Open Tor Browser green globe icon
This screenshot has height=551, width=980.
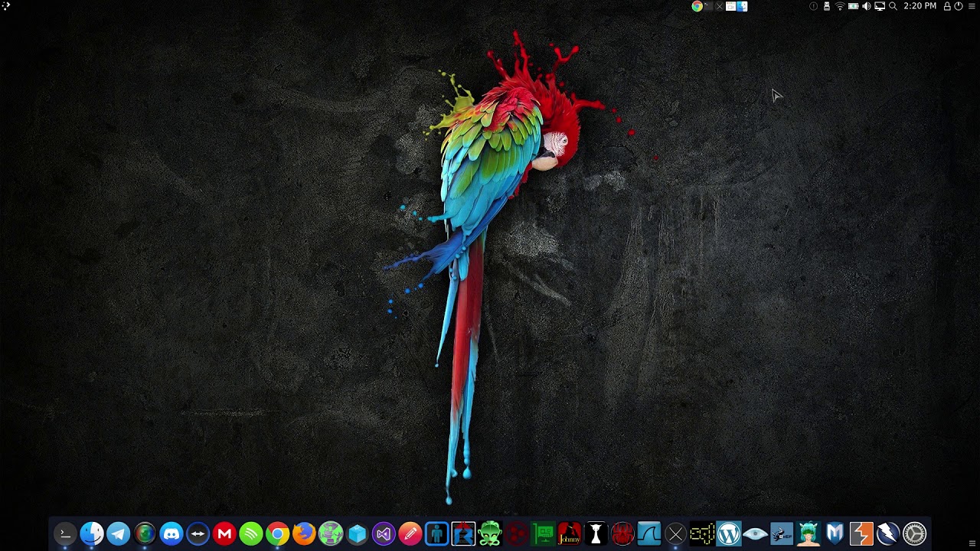click(x=331, y=533)
